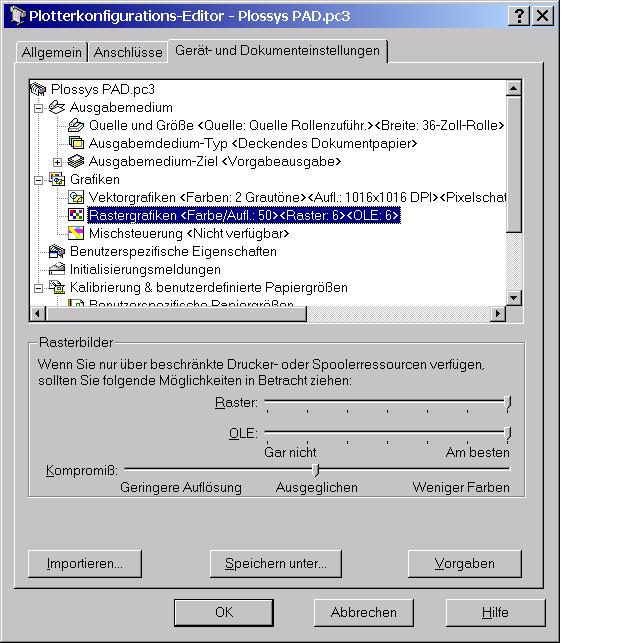Click the Importieren... button
Viewport: 640px width, 643px height.
(x=85, y=564)
